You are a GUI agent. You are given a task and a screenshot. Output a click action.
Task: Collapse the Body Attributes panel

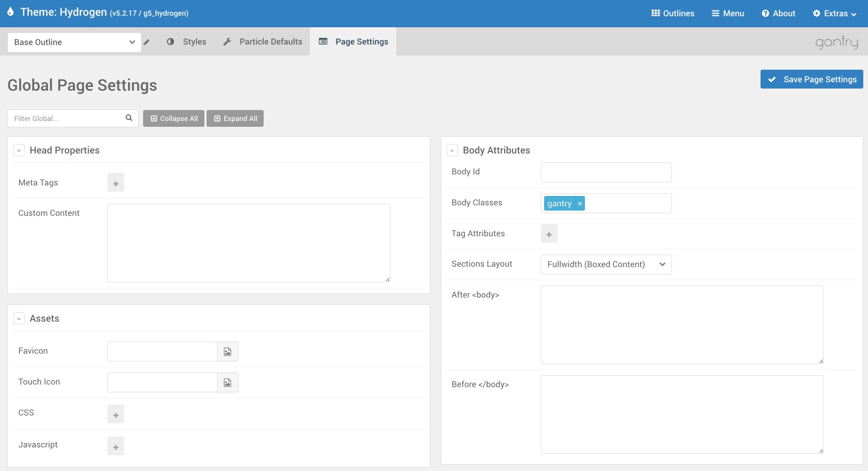(x=452, y=151)
